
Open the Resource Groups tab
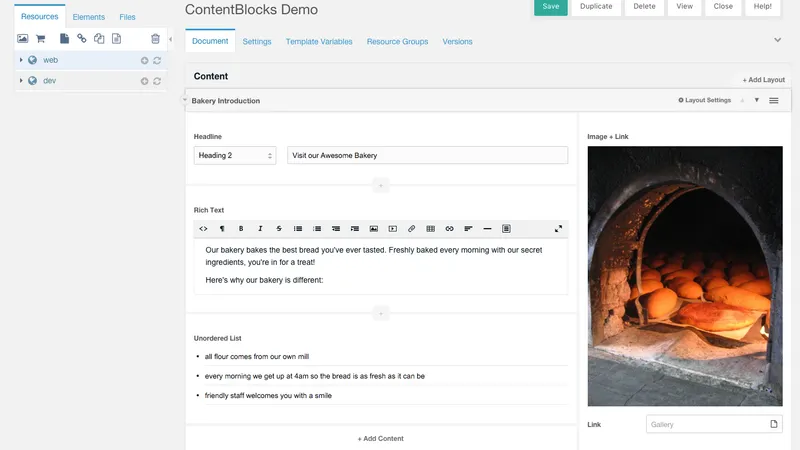click(397, 41)
